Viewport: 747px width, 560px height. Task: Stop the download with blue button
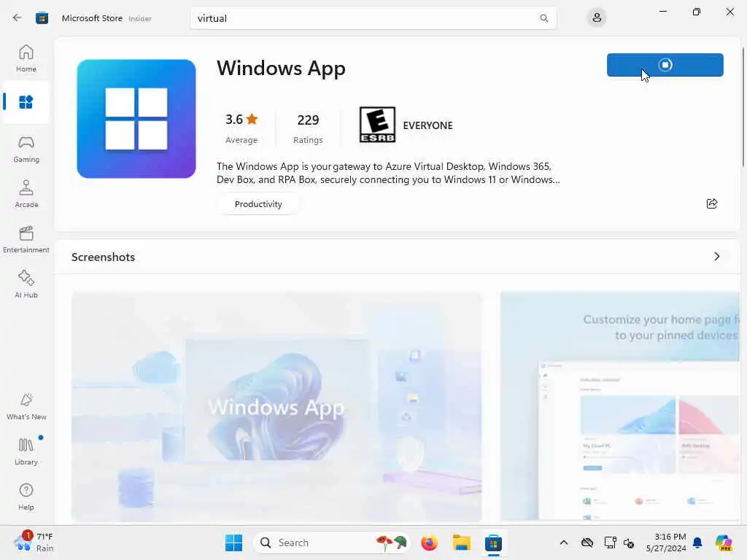coord(665,65)
